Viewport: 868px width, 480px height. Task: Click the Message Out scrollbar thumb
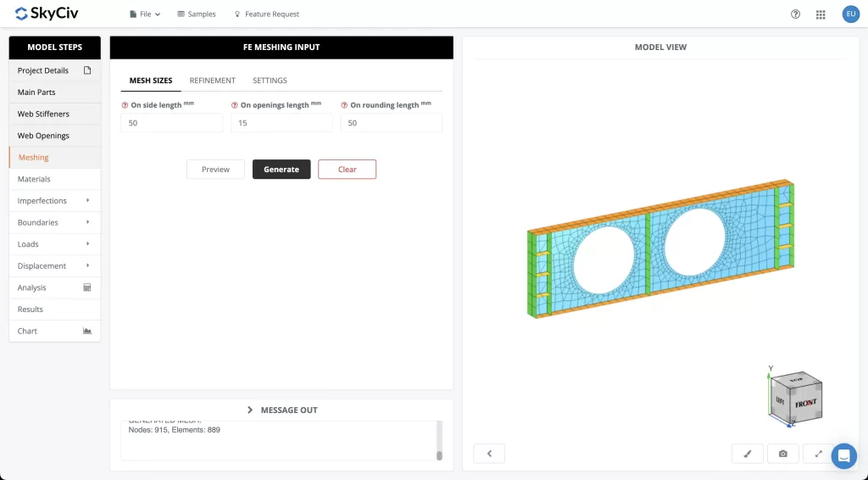440,455
